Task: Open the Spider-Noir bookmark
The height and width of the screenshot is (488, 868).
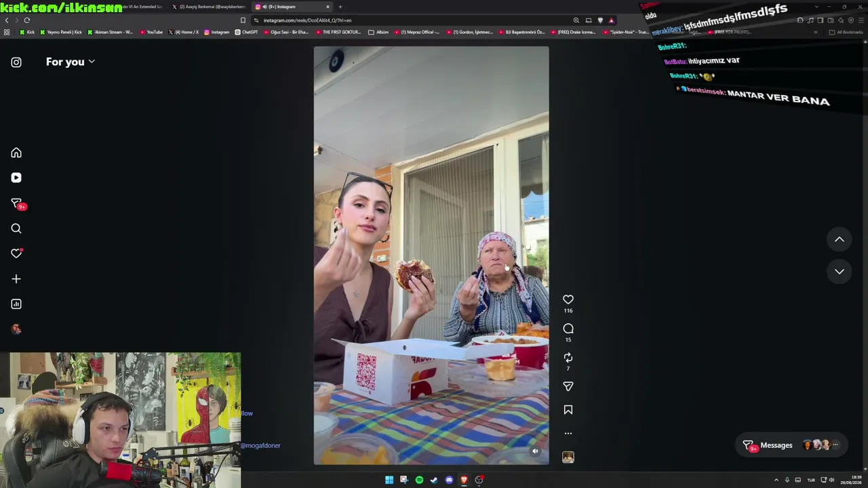Action: pyautogui.click(x=625, y=32)
